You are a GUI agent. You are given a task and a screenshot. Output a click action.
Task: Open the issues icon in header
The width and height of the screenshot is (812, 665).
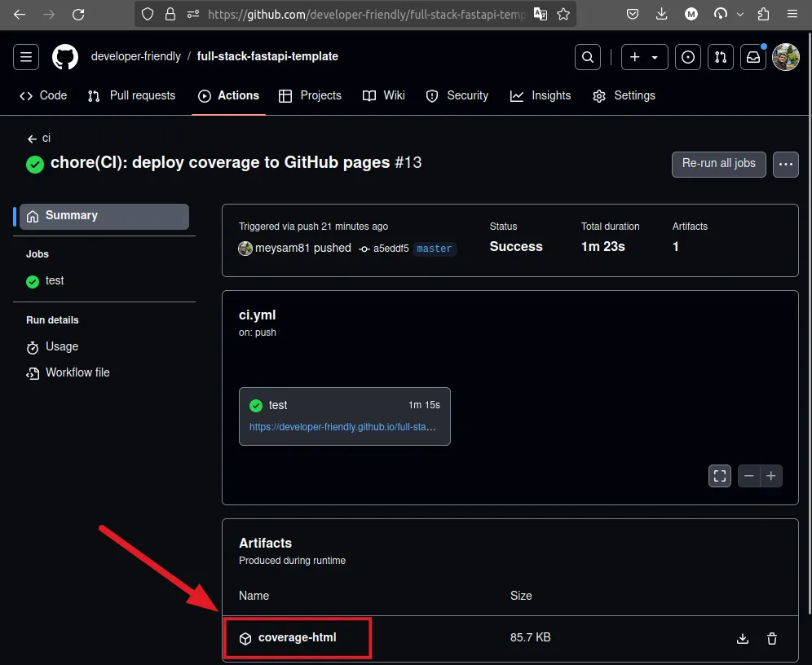[x=688, y=57]
